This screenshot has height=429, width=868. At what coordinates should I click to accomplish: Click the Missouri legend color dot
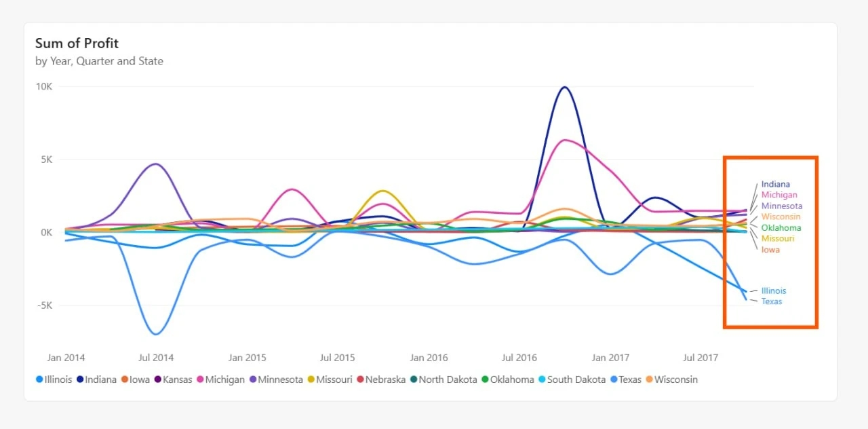point(311,379)
